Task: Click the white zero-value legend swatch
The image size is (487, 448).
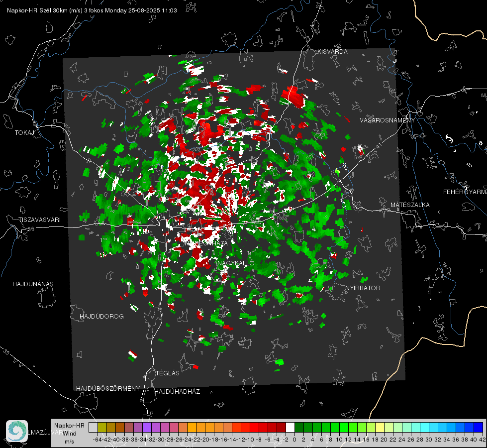Action: tap(290, 428)
